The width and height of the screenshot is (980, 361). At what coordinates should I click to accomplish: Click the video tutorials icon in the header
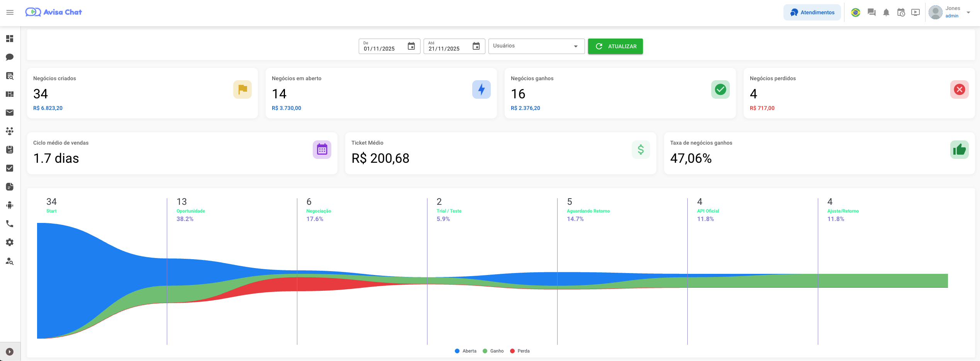(916, 12)
